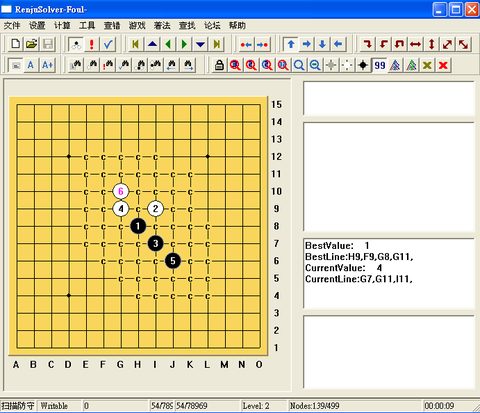Toggle the 99 move number display
This screenshot has width=480, height=413.
[380, 65]
